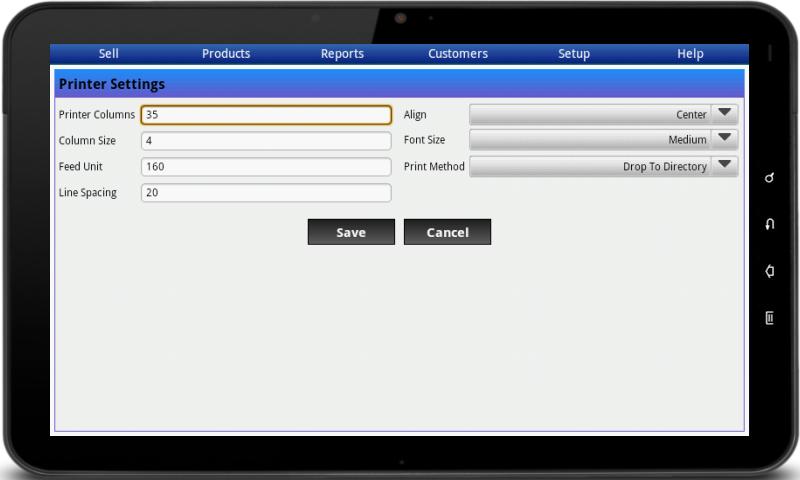This screenshot has height=480, width=800.
Task: Expand the Font Size dropdown arrow
Action: pos(724,139)
